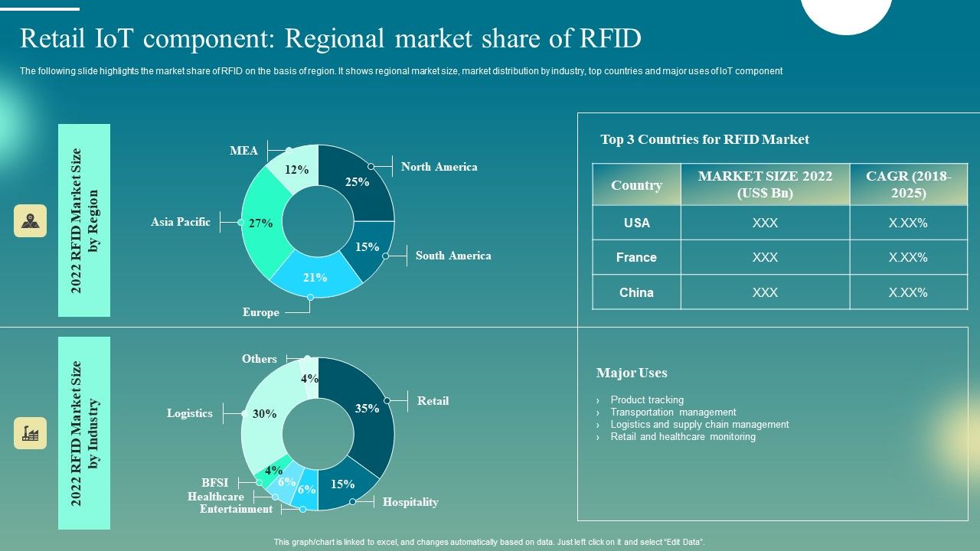Select the Retail 35% donut segment

coord(369,408)
